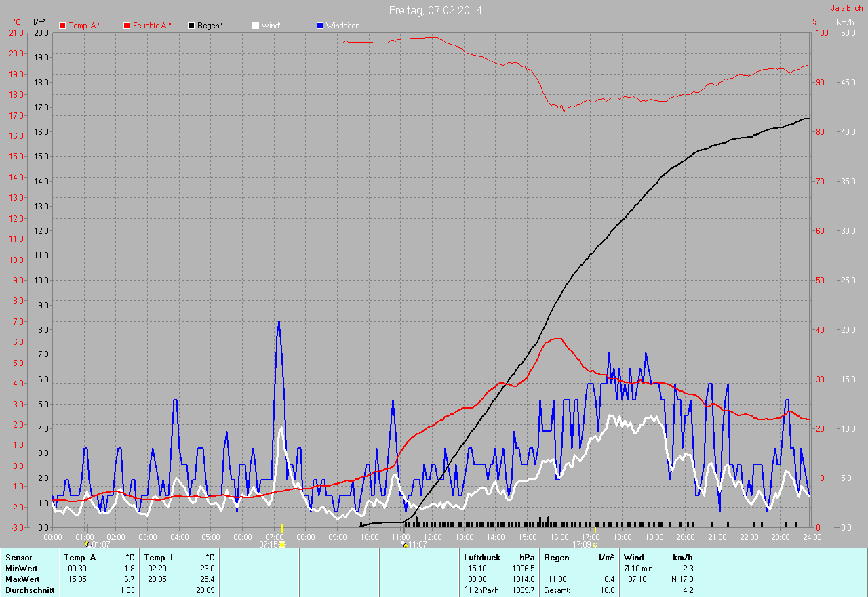
Task: Click the pressure trend '^1.2hPa/h'
Action: point(481,590)
